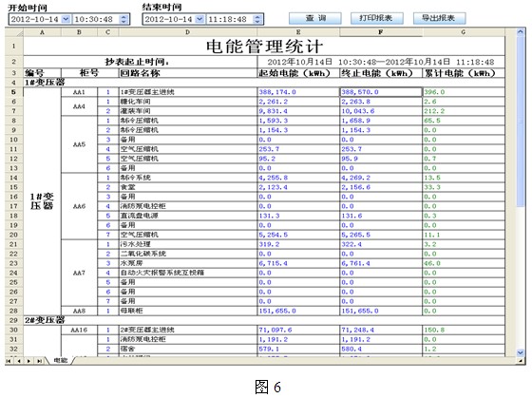Click cell 二氧化碳系统
The width and height of the screenshot is (532, 398).
(188, 254)
